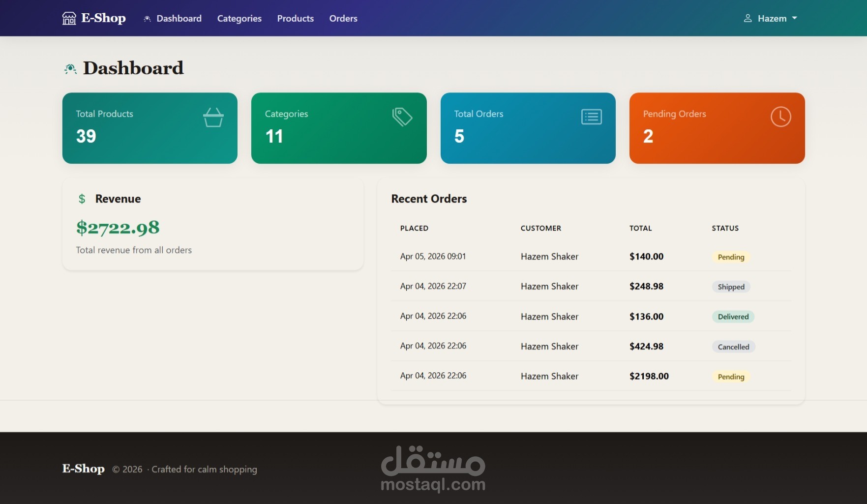The height and width of the screenshot is (504, 867).
Task: Click the Recent Orders heading
Action: tap(429, 199)
